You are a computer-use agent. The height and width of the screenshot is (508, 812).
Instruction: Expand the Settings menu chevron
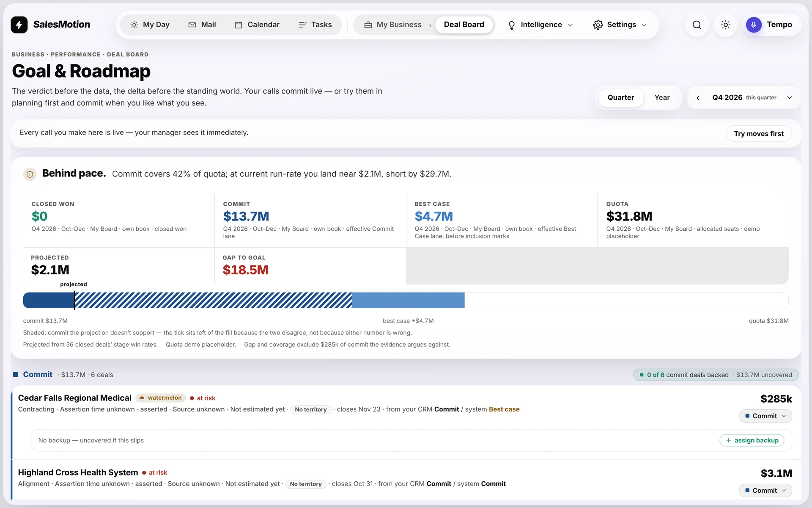pos(644,25)
